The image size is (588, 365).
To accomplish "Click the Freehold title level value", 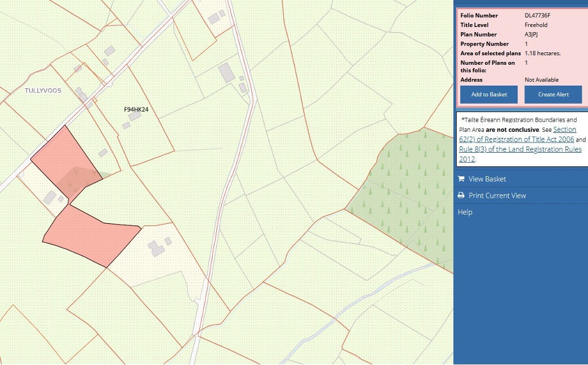I will 536,25.
